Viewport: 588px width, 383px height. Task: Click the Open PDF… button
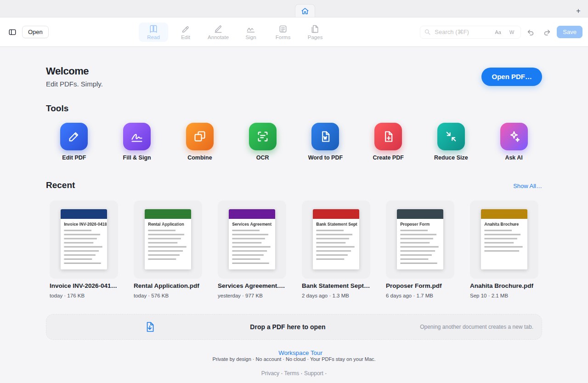(x=512, y=77)
